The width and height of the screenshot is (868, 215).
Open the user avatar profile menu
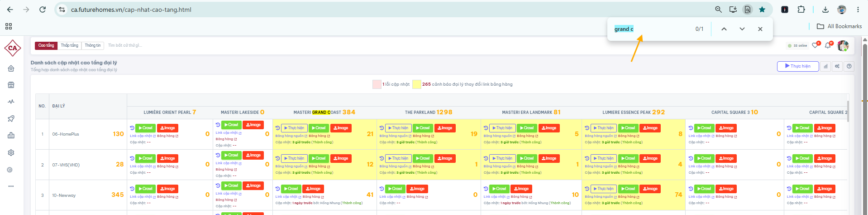coord(843,45)
